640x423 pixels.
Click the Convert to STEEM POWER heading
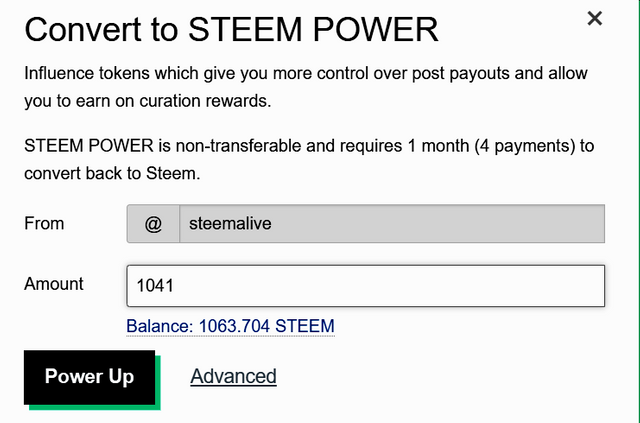[231, 29]
